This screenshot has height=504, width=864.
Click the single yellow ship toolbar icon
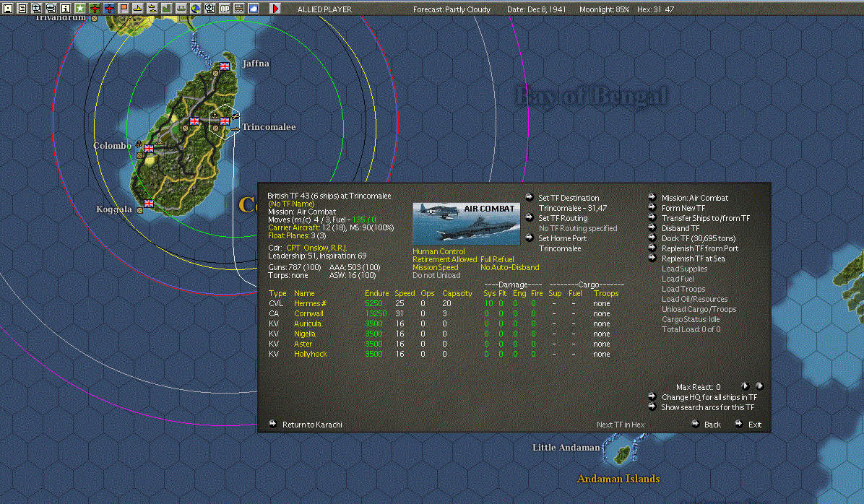pos(138,8)
